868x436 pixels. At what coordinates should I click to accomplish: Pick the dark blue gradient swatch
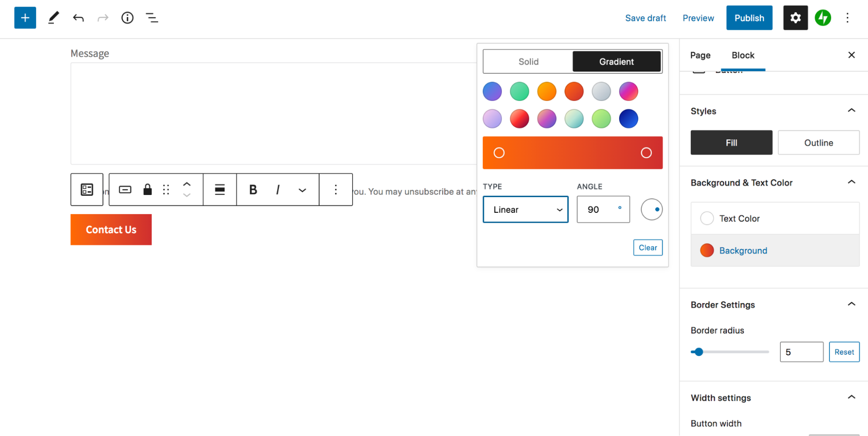point(629,119)
